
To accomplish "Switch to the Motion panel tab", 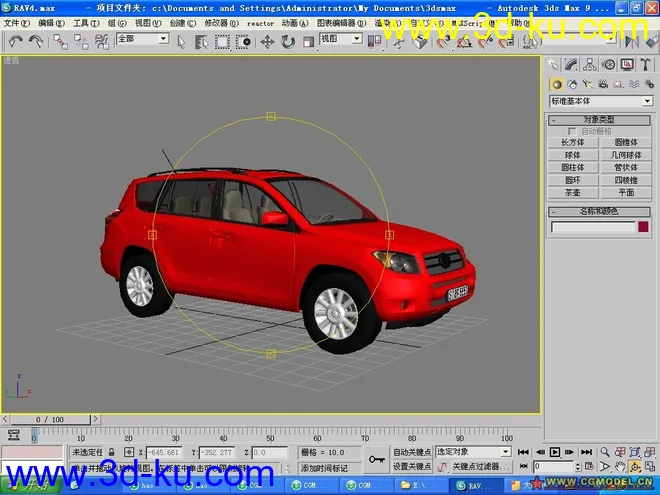I will pos(608,64).
